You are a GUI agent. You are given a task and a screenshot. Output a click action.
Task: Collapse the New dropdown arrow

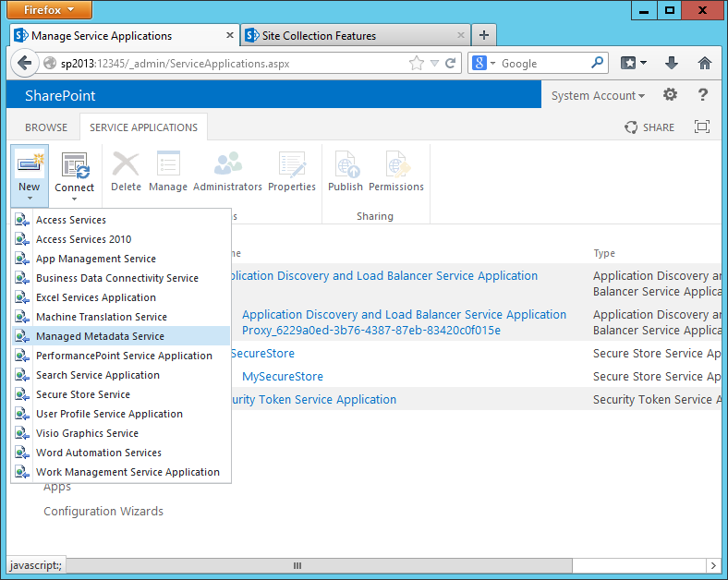[30, 199]
